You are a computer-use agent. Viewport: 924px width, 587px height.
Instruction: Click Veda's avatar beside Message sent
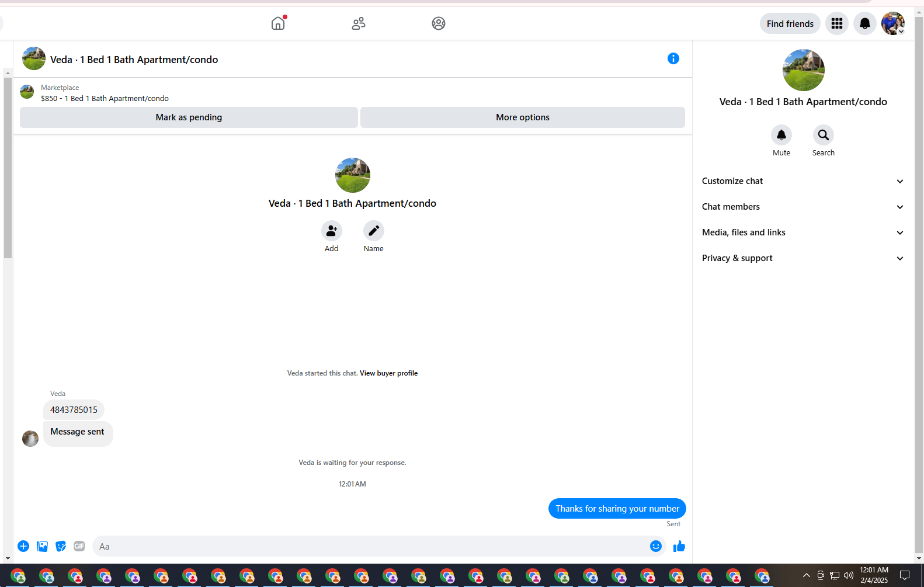(x=30, y=439)
